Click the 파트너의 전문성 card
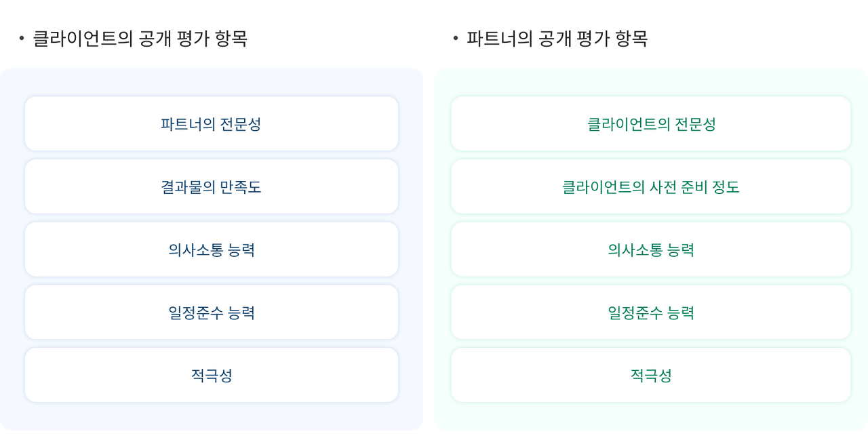The image size is (868, 440). tap(212, 123)
